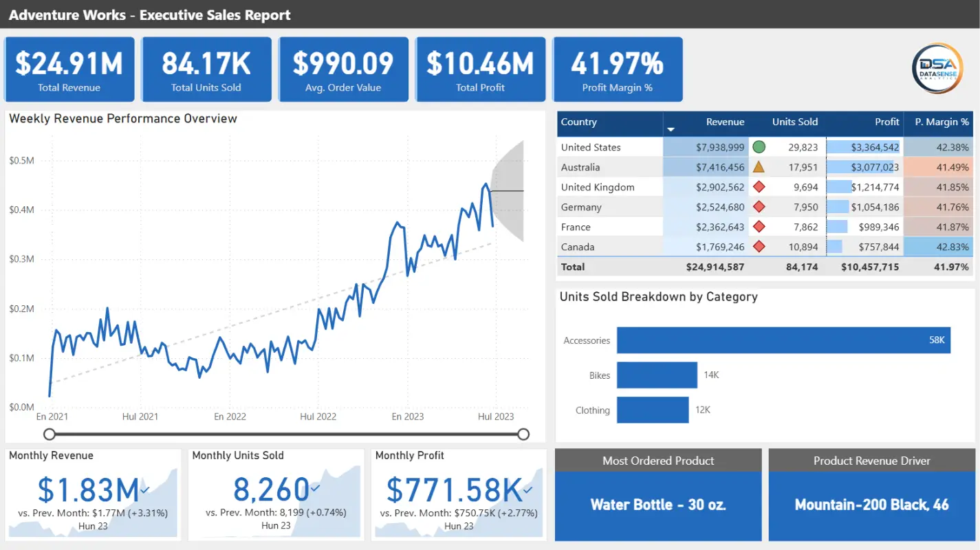Click the green circle icon for United States
Screen dimensions: 980x550
(759, 147)
